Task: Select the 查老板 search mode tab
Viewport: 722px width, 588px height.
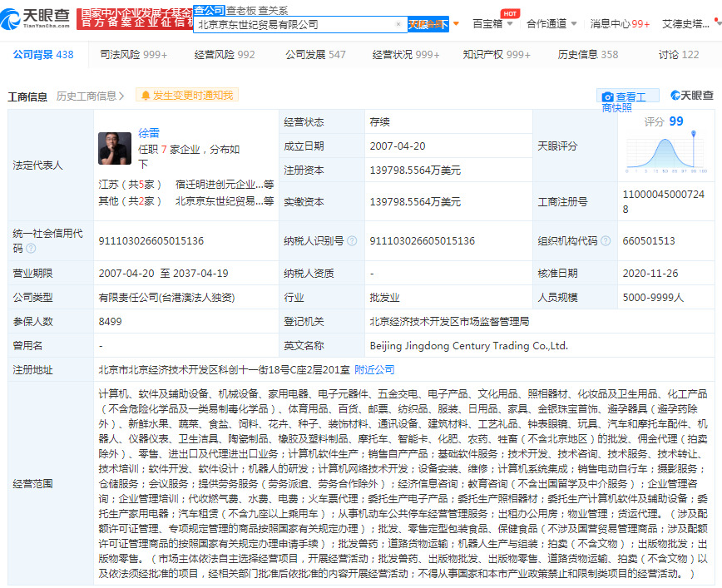Action: 240,11
